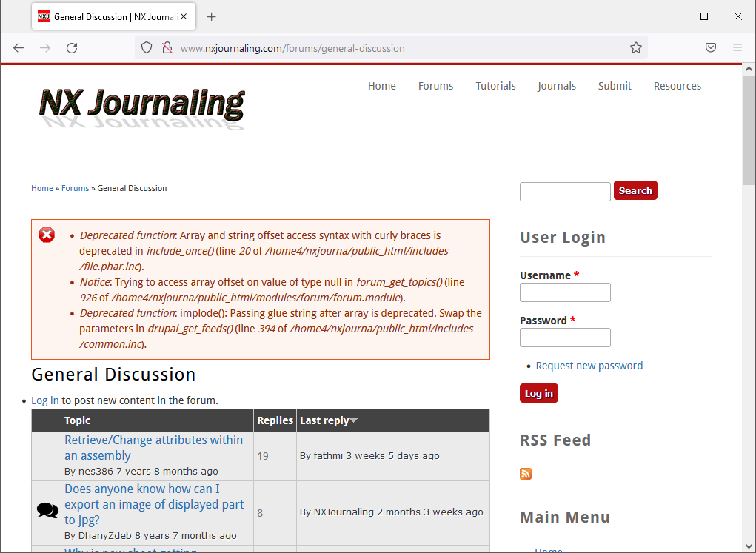Select the General Discussion browser tab
The width and height of the screenshot is (756, 553).
114,17
